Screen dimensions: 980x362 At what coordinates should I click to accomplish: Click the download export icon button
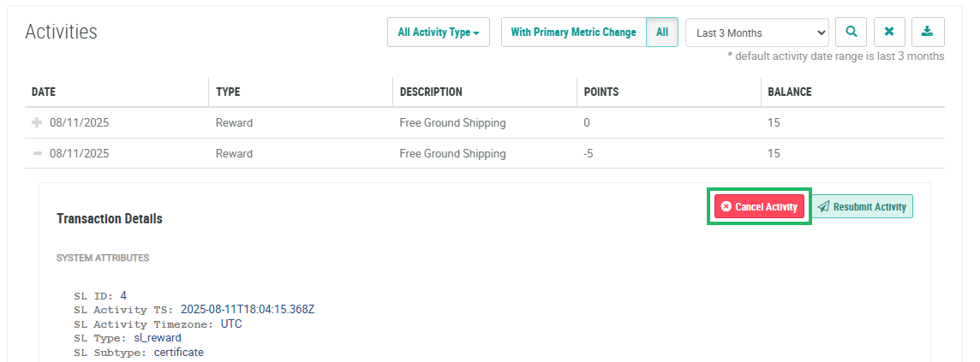[928, 33]
